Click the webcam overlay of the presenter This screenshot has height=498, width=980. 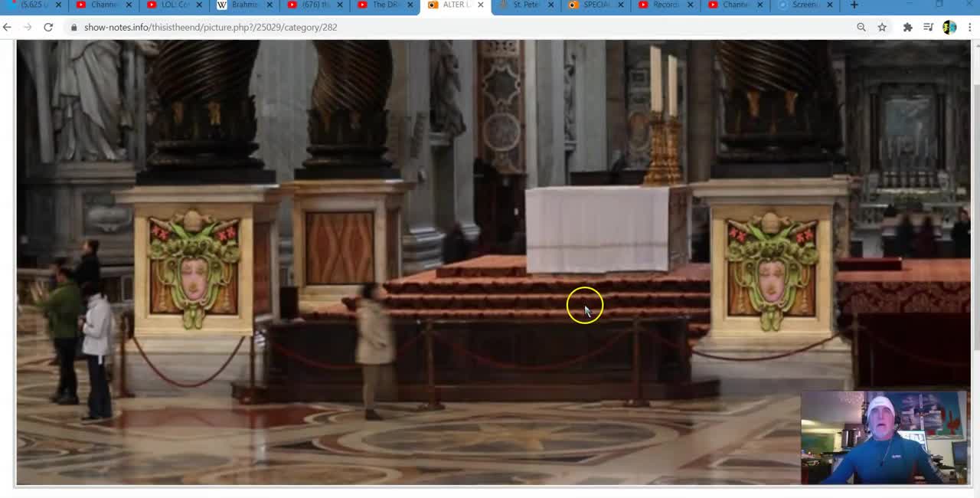tap(884, 438)
